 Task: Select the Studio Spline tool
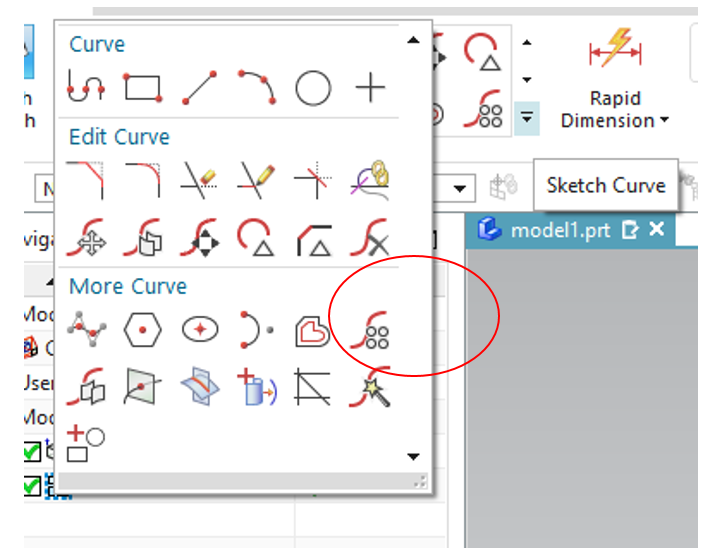pos(86,330)
